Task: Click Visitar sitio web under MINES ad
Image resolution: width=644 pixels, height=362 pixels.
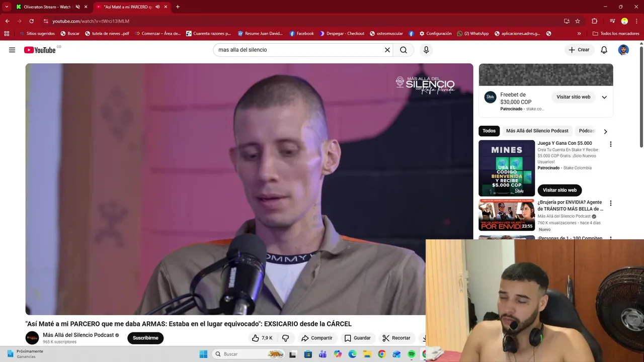Action: coord(559,190)
